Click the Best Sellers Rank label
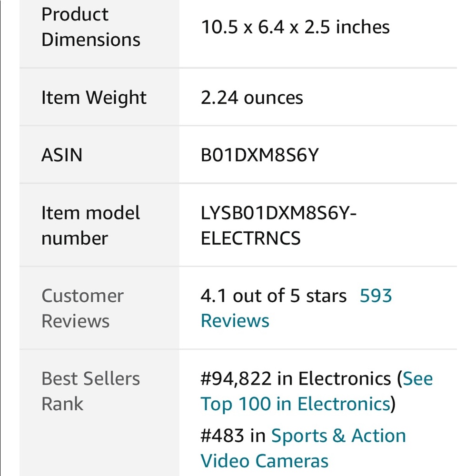The image size is (476, 476). [x=90, y=391]
